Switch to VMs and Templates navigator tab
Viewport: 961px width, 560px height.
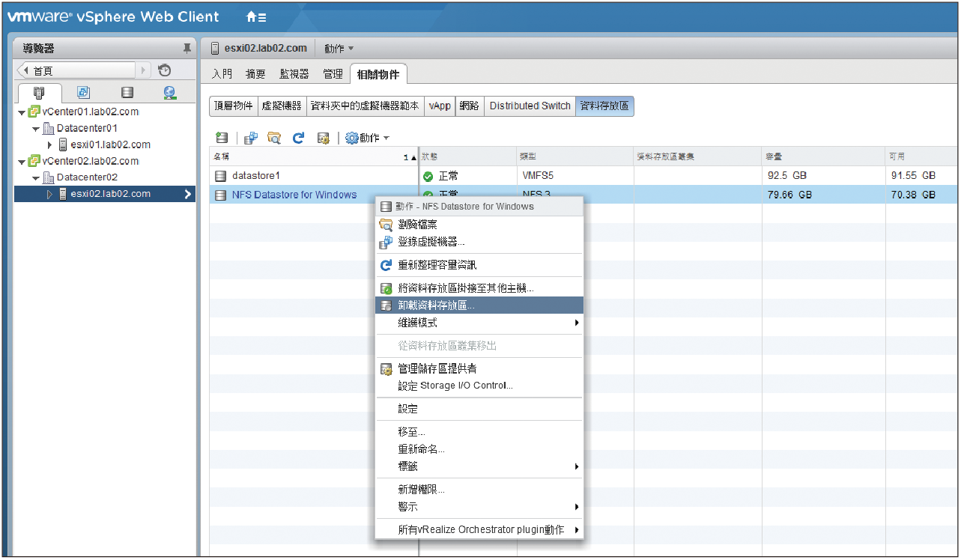click(83, 93)
